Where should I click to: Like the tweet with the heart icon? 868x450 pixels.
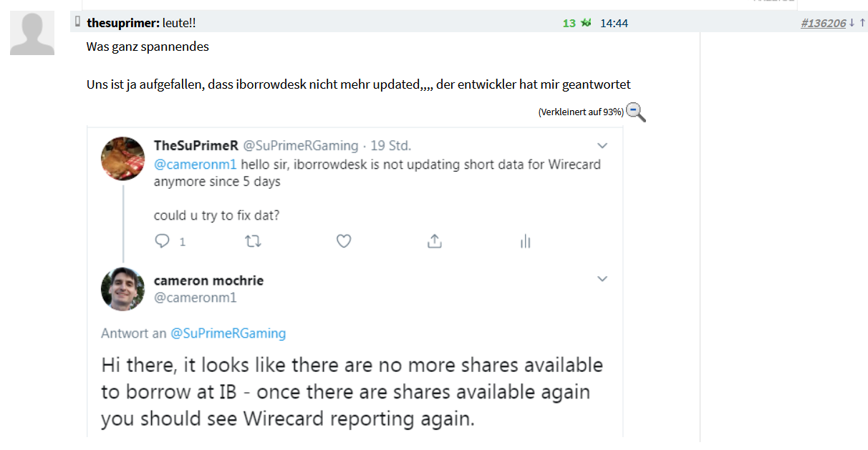coord(344,241)
